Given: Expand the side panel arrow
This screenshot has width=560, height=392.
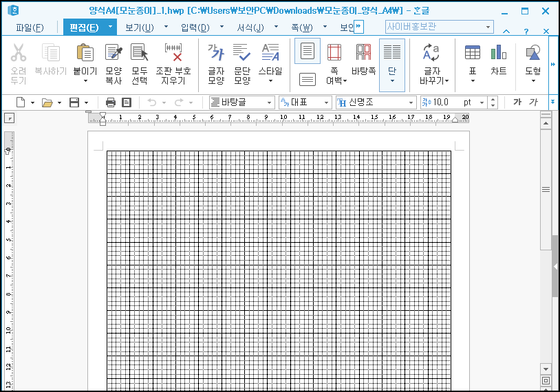Looking at the screenshot, I should coord(555,266).
